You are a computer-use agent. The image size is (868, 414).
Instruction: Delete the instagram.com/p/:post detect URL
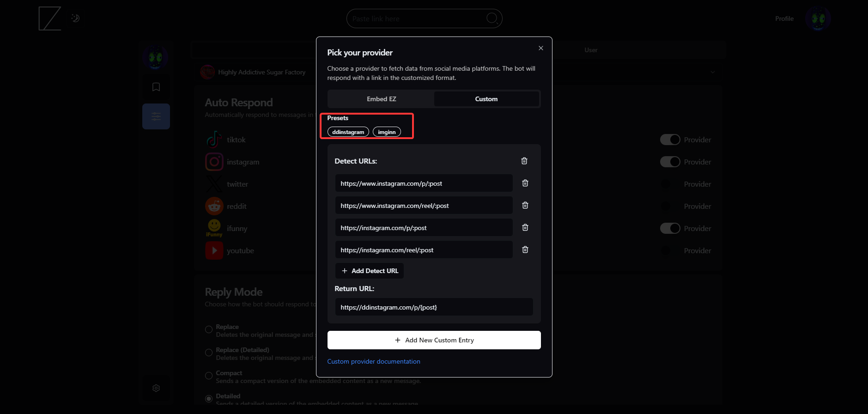coord(525,227)
